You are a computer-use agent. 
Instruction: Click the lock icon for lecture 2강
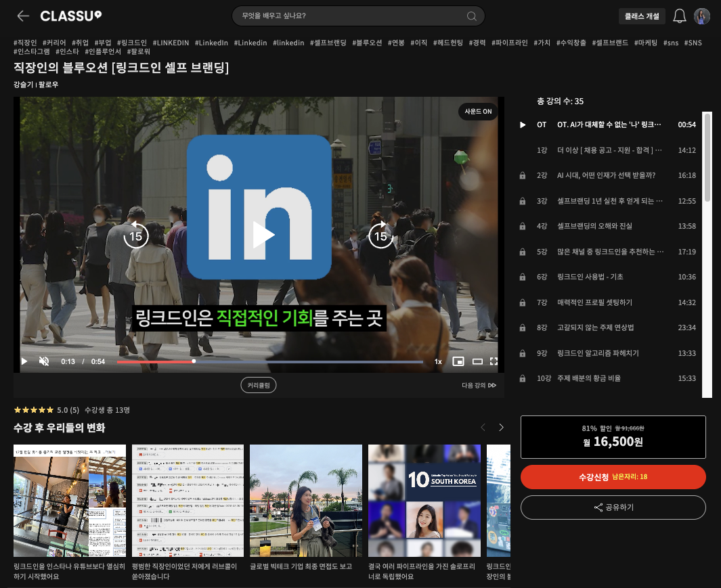(523, 176)
